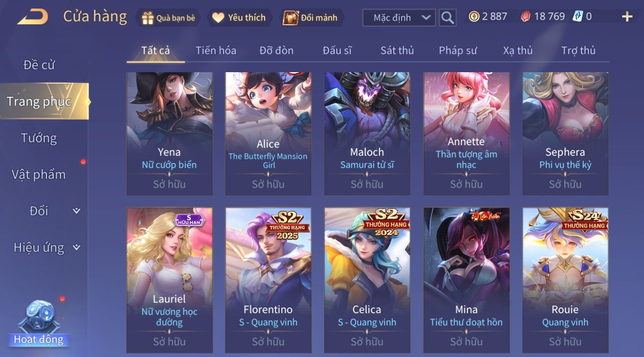Open Yêu thích heart favorites
This screenshot has width=644, height=357.
click(x=218, y=18)
